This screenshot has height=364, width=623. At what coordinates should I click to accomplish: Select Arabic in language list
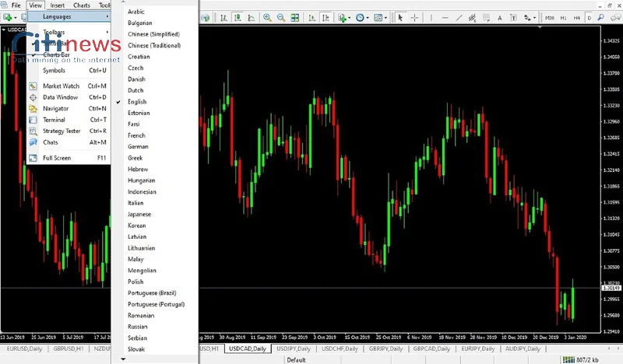point(155,12)
